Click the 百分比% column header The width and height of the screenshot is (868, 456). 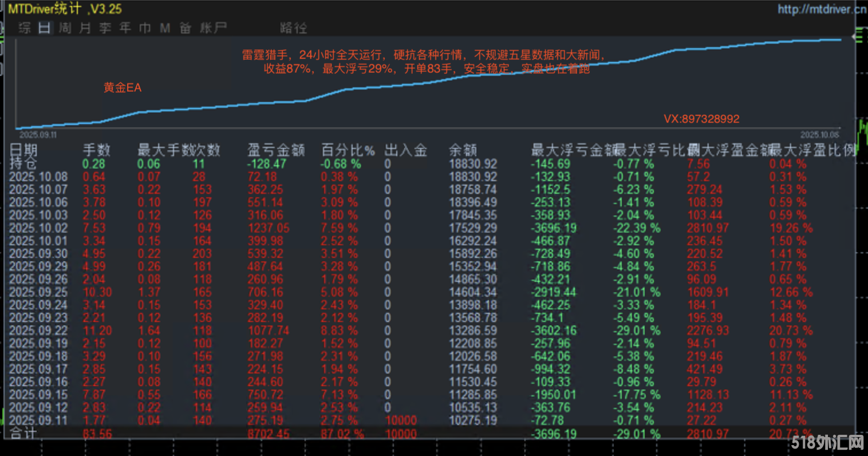[x=348, y=151]
